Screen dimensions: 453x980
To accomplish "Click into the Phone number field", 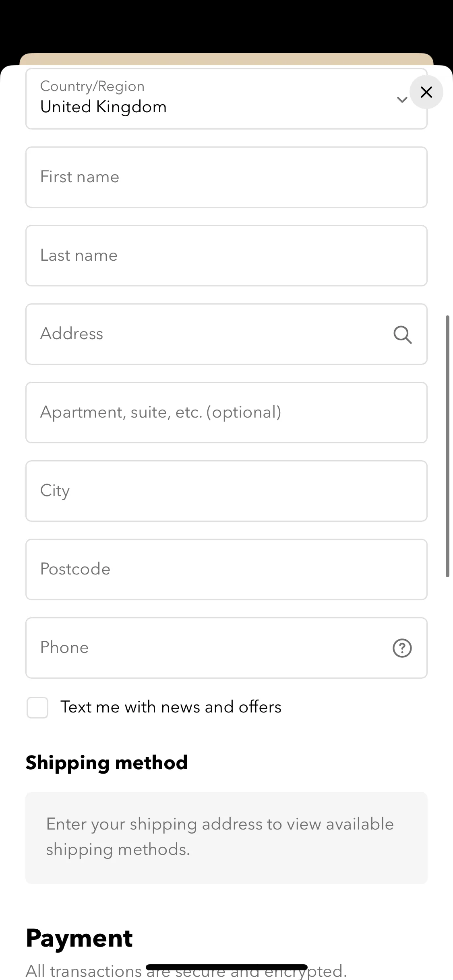I will coord(226,648).
